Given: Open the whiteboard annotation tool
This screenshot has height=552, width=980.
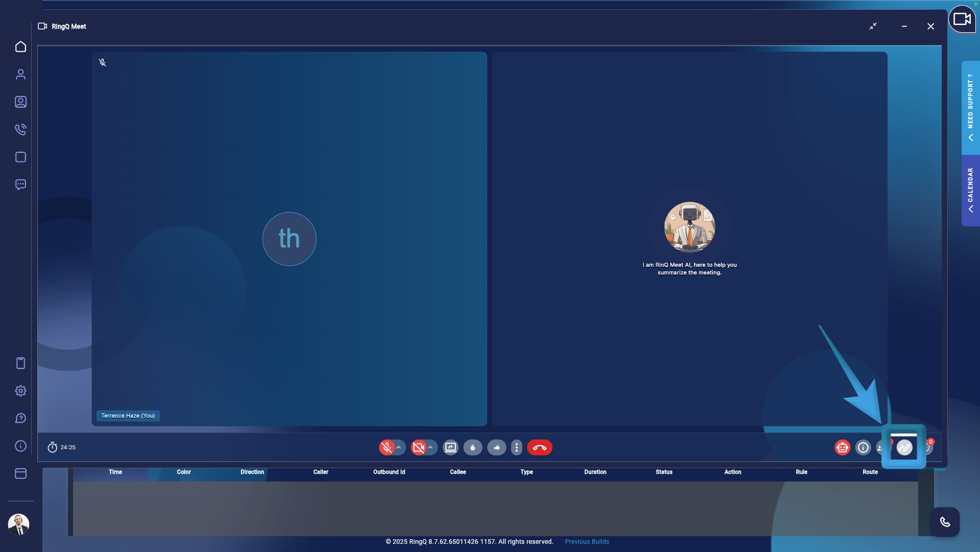Looking at the screenshot, I should (904, 447).
